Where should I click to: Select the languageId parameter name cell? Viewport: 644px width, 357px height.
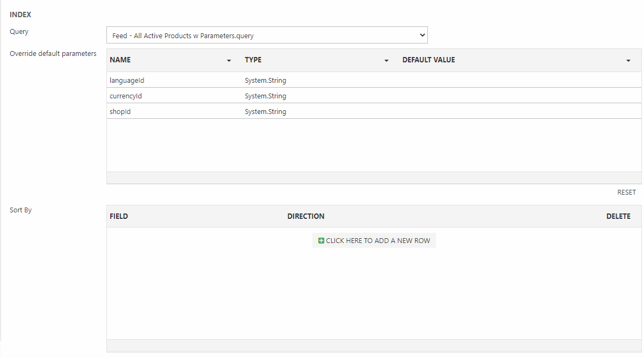127,80
